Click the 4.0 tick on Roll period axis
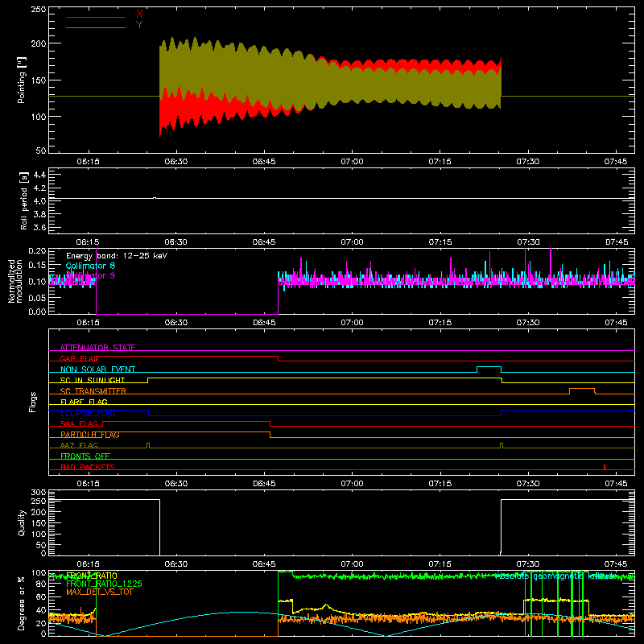This screenshot has height=644, width=644. (39, 201)
